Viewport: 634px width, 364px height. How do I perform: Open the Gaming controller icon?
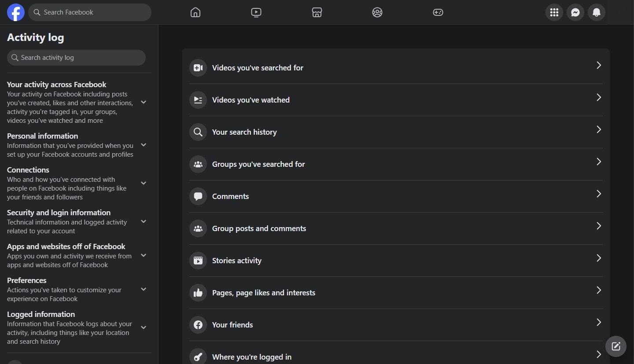[438, 12]
